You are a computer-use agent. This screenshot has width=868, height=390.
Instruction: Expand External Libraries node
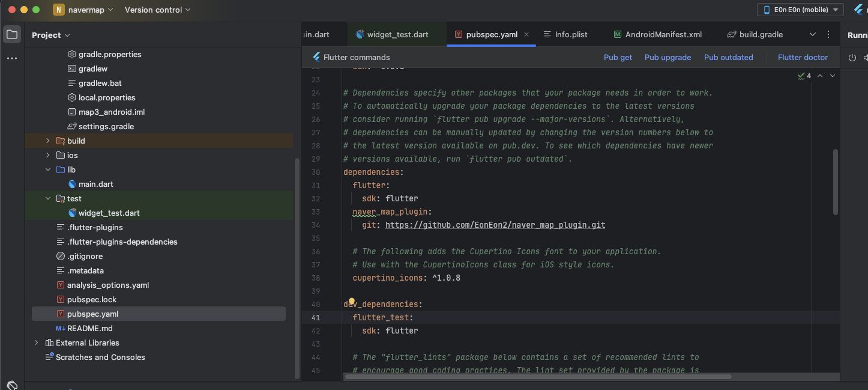[37, 343]
